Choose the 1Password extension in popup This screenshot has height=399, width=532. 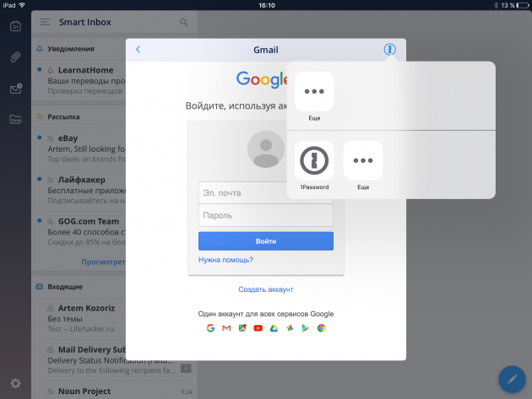(314, 160)
